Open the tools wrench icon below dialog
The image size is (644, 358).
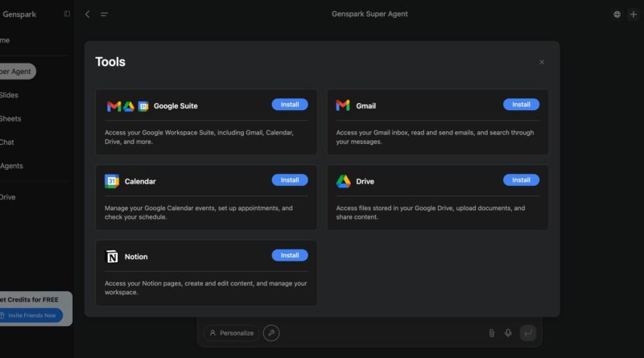(271, 333)
